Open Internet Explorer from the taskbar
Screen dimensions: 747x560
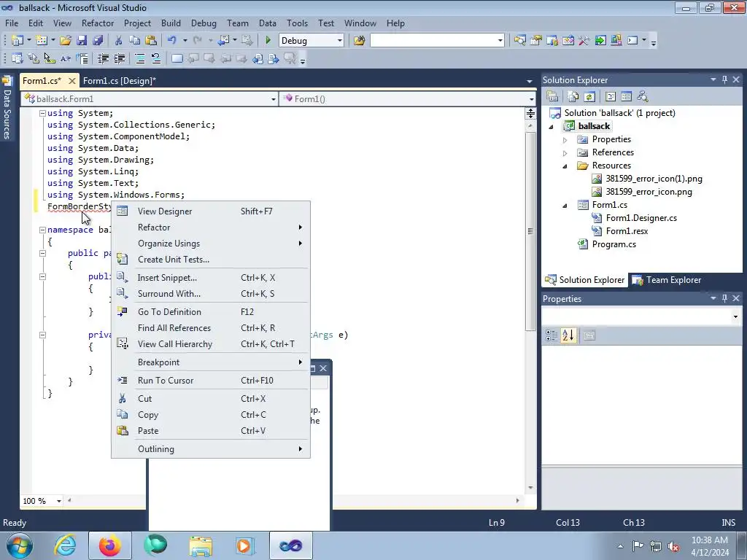(x=65, y=545)
